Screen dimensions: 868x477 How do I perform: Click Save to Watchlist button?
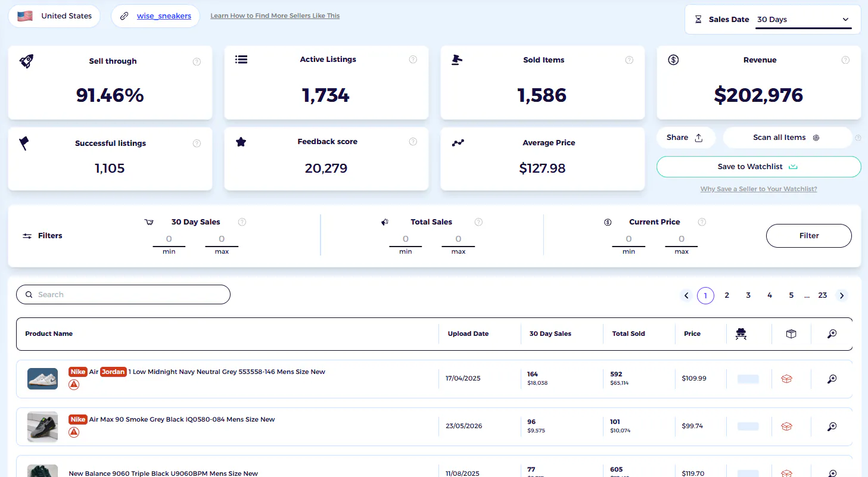coord(758,167)
